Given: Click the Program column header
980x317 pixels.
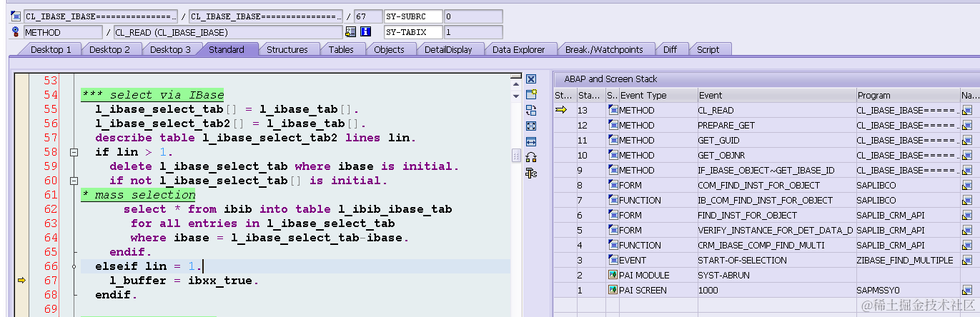Looking at the screenshot, I should [908, 95].
